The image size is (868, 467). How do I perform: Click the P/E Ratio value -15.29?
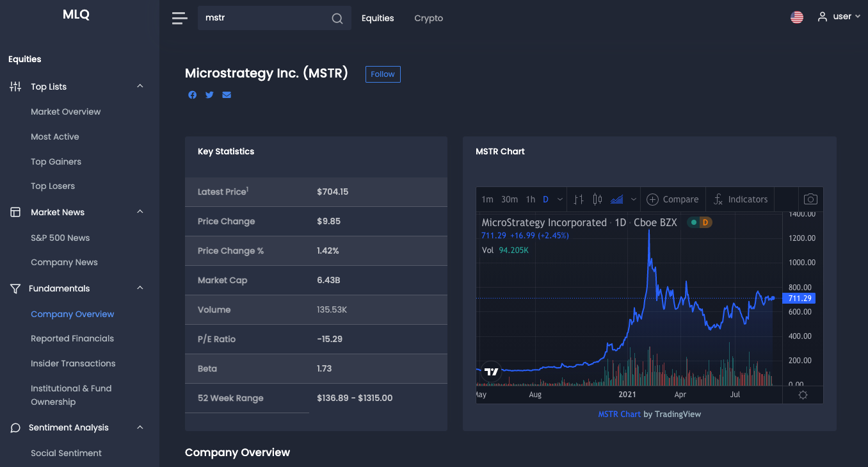[330, 339]
